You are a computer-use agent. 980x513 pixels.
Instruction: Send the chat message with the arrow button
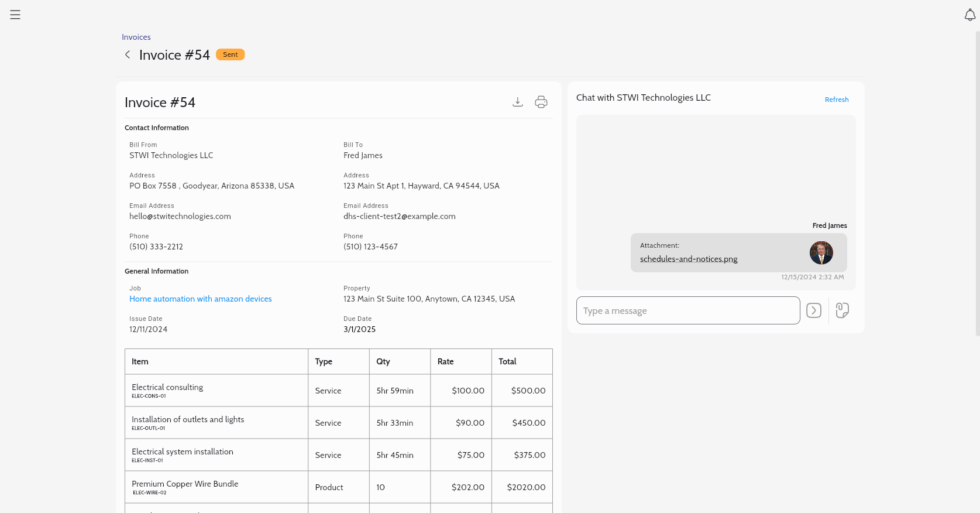point(814,310)
